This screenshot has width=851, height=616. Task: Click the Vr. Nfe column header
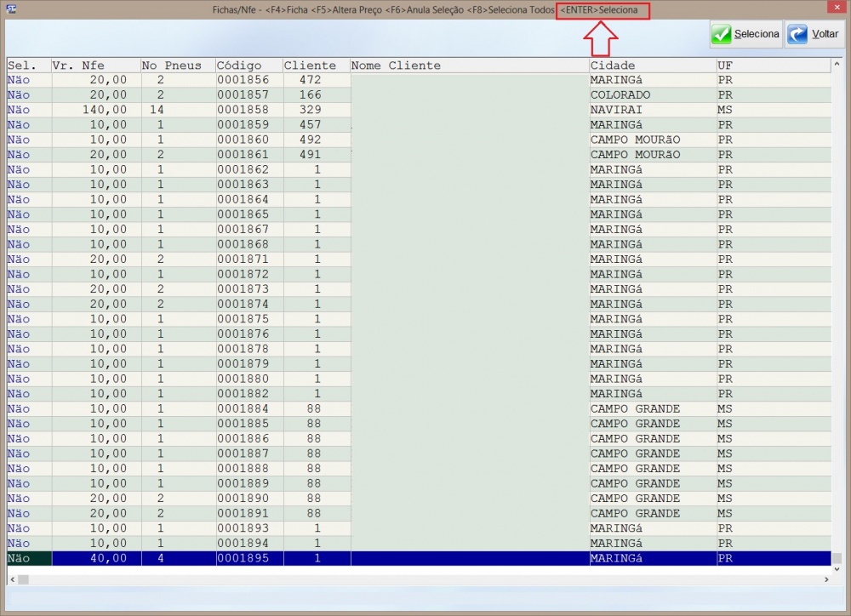pos(95,66)
